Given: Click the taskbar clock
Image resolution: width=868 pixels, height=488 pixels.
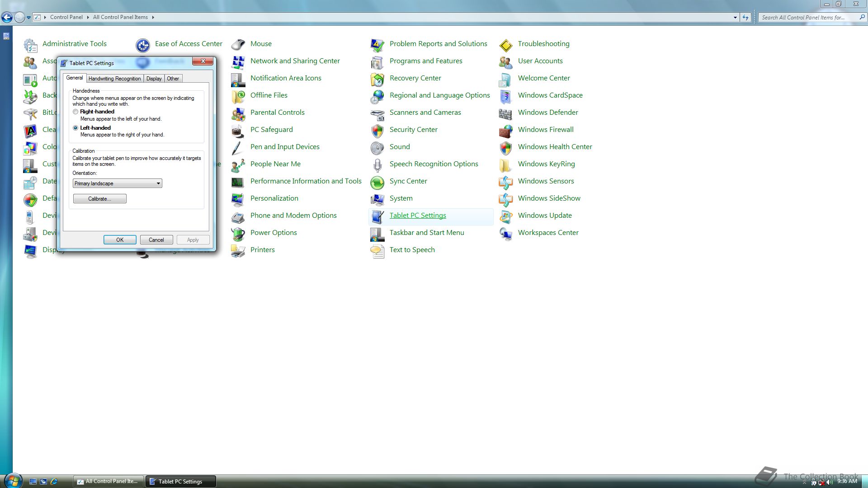Looking at the screenshot, I should coord(847,481).
